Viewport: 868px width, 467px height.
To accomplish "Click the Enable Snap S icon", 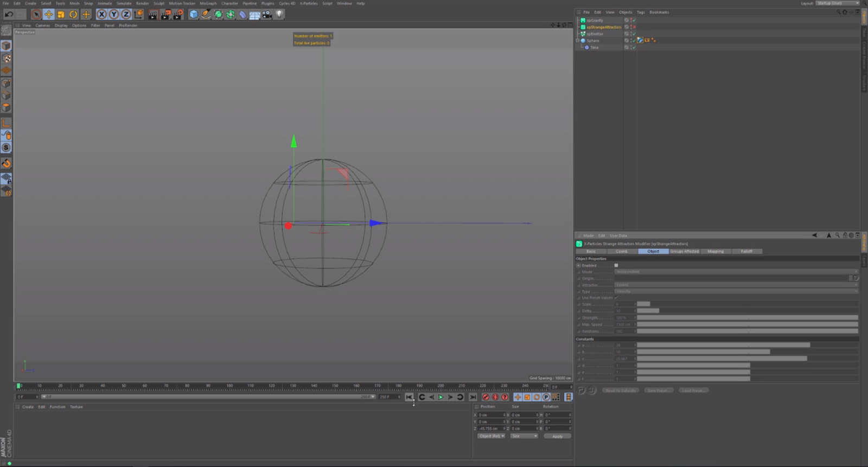I will click(x=6, y=148).
